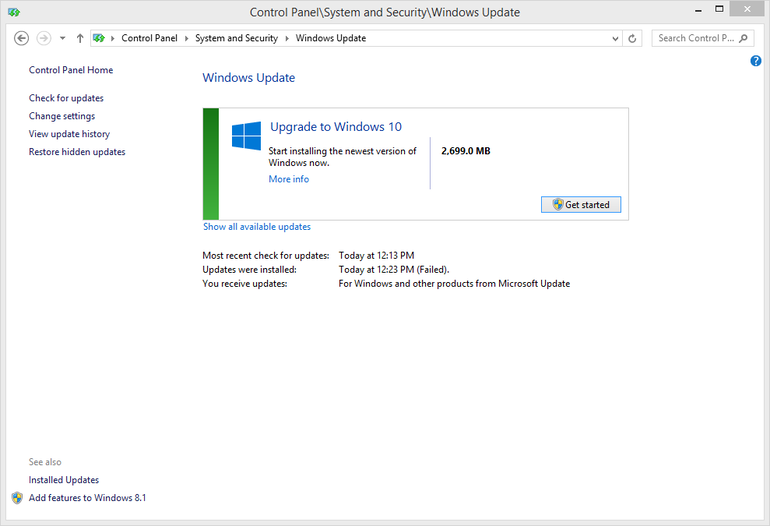
Task: Click 'Today at 12:13 PM' text
Action: coord(376,256)
